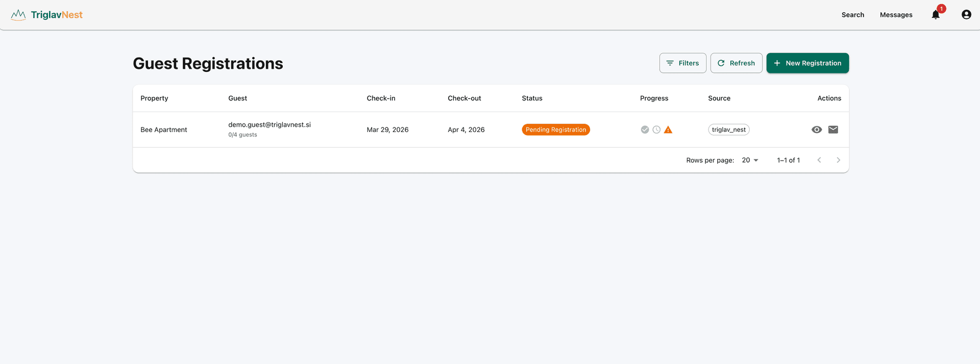The image size is (980, 364).
Task: Click demo.guest@triglavnest.si guest email
Action: click(269, 124)
